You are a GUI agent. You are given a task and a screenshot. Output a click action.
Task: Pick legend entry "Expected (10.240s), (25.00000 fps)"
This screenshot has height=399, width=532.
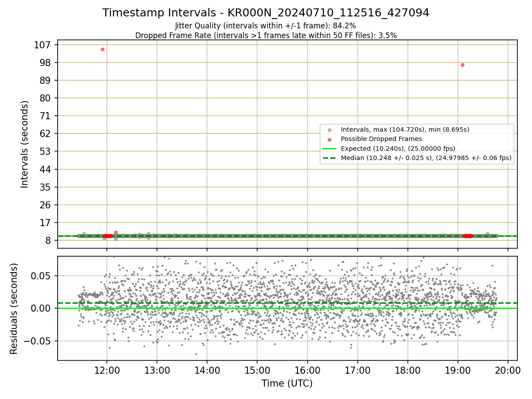coord(398,148)
